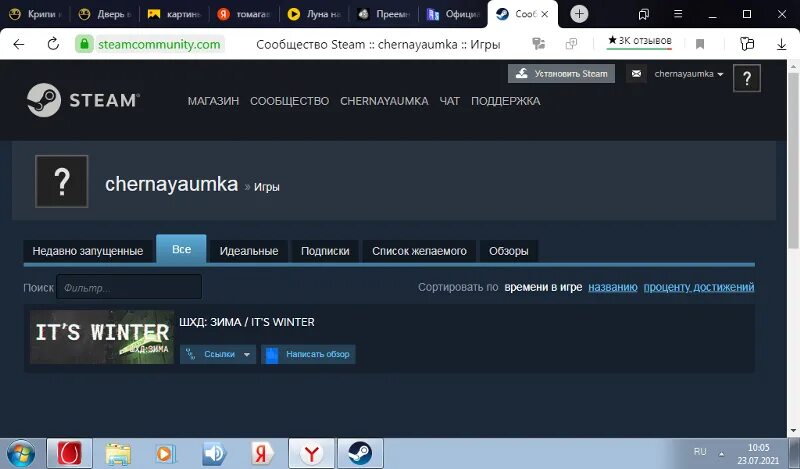Viewport: 800px width, 469px height.
Task: Open the media player taskbar icon
Action: click(166, 453)
